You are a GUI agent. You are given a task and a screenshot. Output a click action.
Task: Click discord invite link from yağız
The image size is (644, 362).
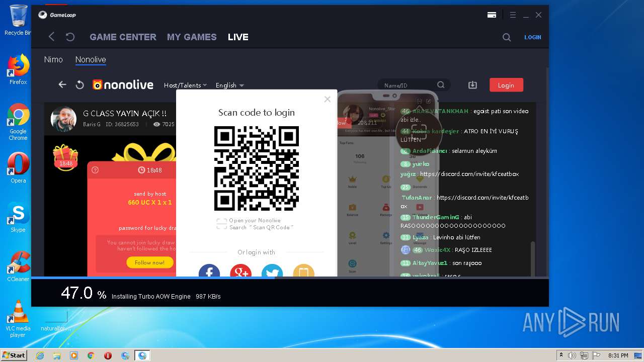pos(469,174)
